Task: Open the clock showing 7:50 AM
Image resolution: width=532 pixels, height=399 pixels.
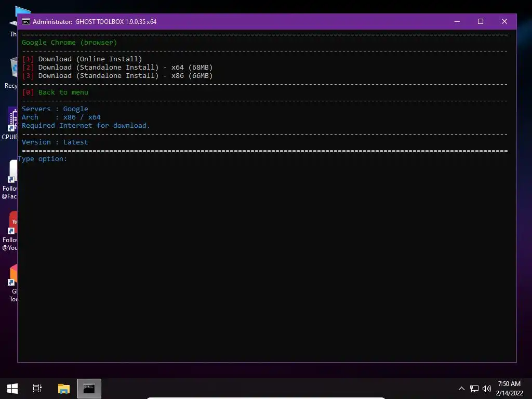Action: point(509,389)
